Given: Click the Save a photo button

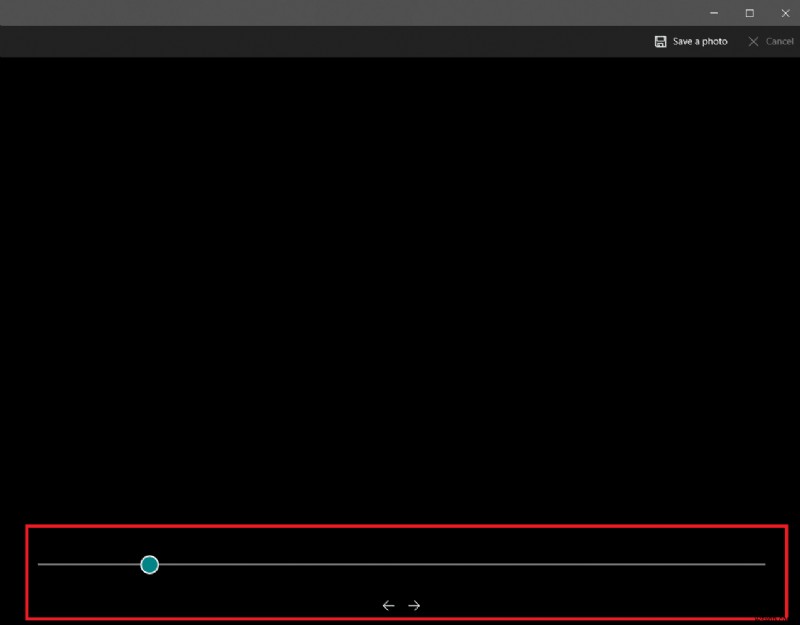Looking at the screenshot, I should [690, 41].
